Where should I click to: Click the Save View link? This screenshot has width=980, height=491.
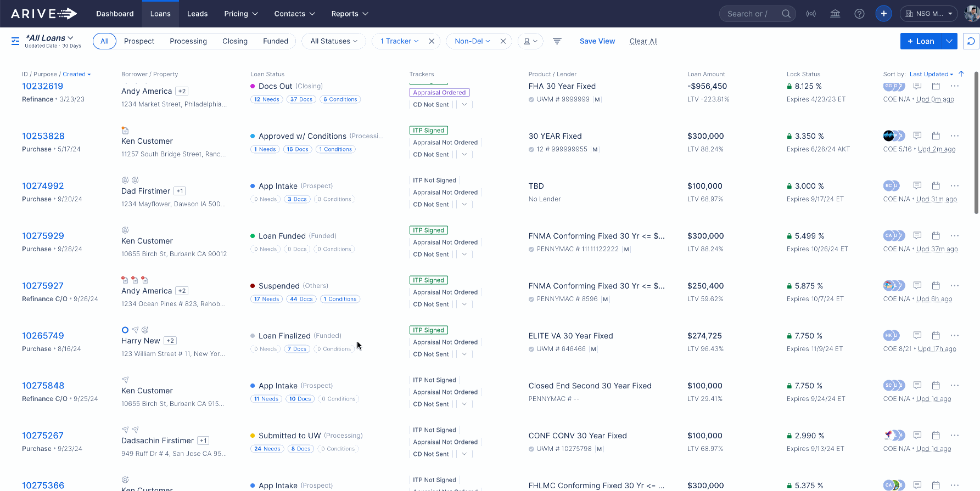coord(597,41)
